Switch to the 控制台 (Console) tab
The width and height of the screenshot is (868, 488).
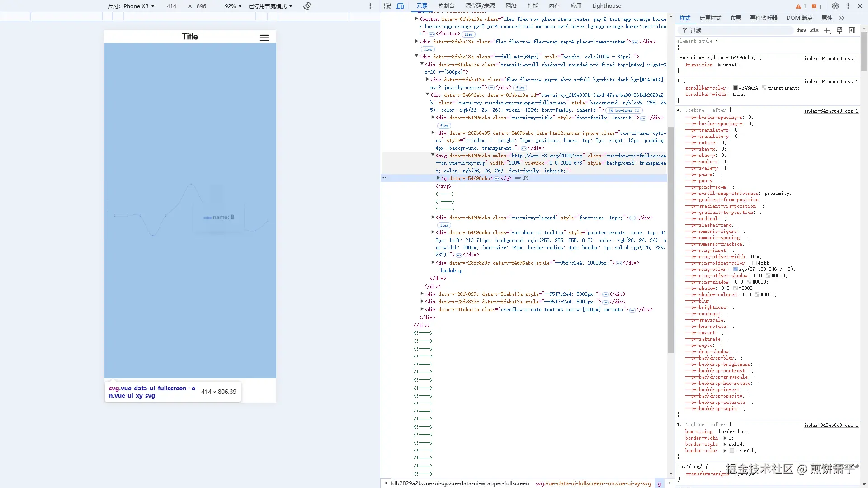point(446,6)
